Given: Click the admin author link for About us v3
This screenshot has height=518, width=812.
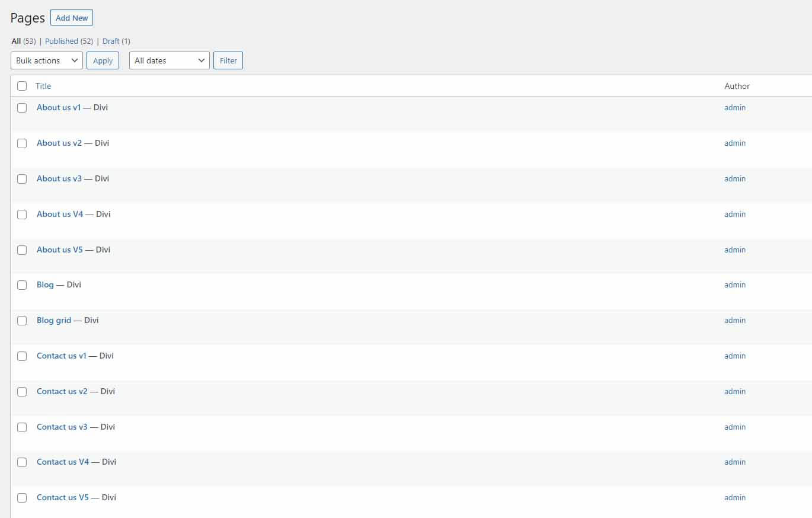Looking at the screenshot, I should coord(735,178).
